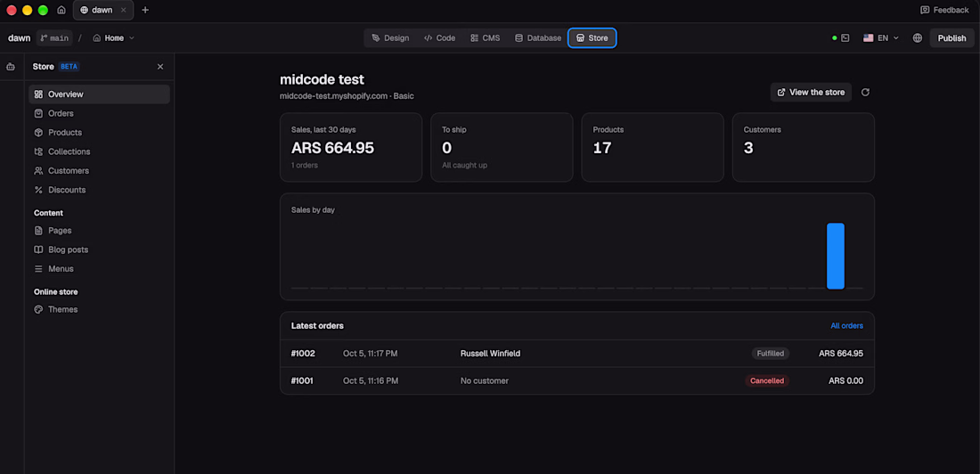The image size is (980, 474).
Task: Open Blog posts under Content
Action: point(100,249)
